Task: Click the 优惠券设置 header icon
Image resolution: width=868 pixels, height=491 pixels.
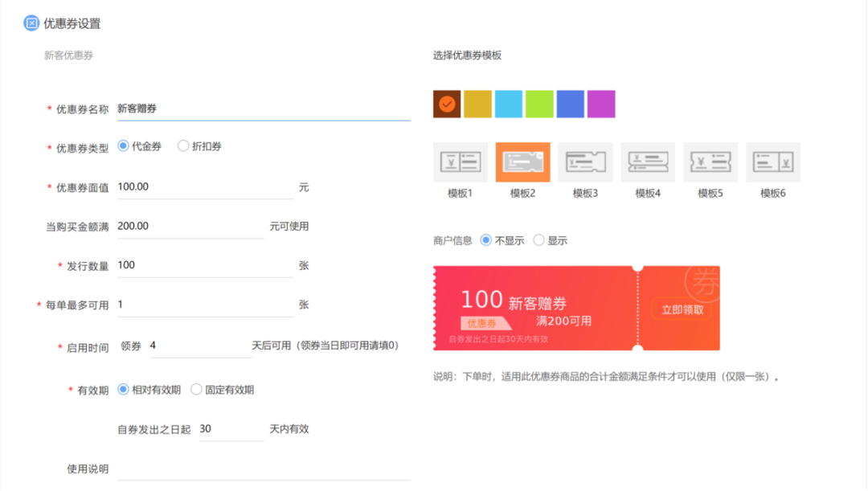Action: 31,23
